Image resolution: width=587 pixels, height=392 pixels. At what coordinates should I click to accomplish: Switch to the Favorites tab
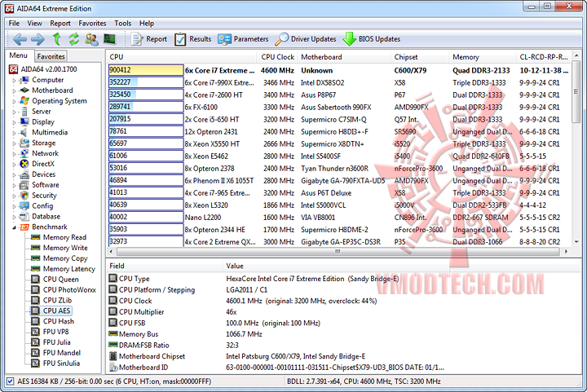coord(51,56)
